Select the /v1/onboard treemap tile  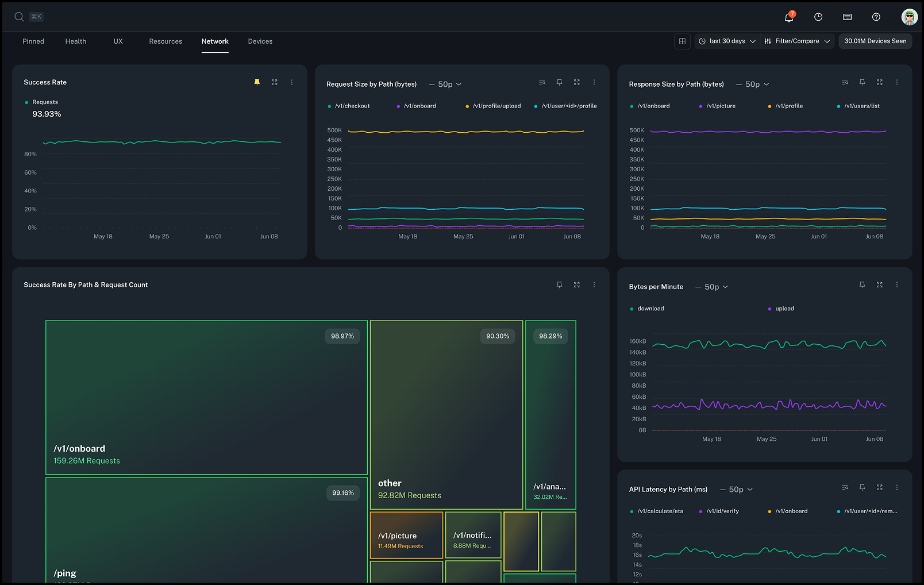point(206,397)
